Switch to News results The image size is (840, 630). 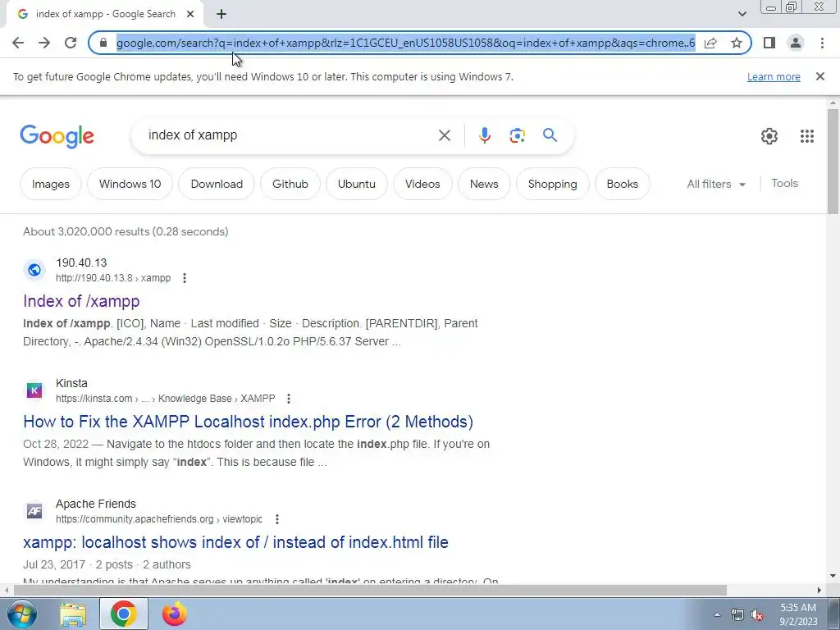click(484, 184)
